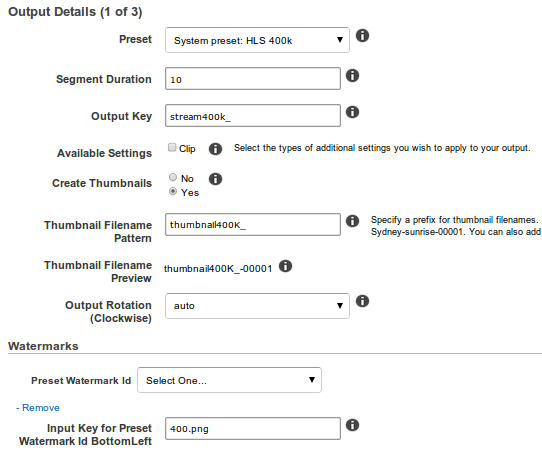Click info icon next to Output Rotation
Image resolution: width=542 pixels, height=459 pixels.
pyautogui.click(x=362, y=301)
